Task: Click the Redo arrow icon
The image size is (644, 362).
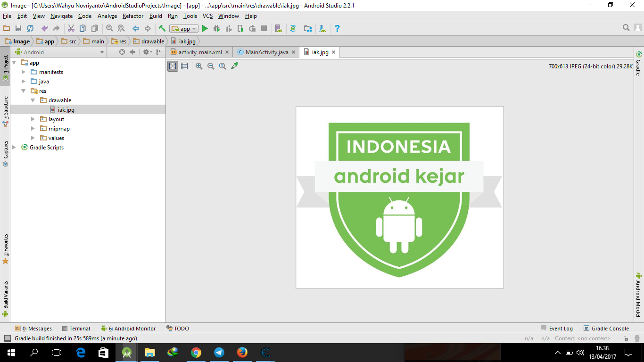Action: [57, 28]
